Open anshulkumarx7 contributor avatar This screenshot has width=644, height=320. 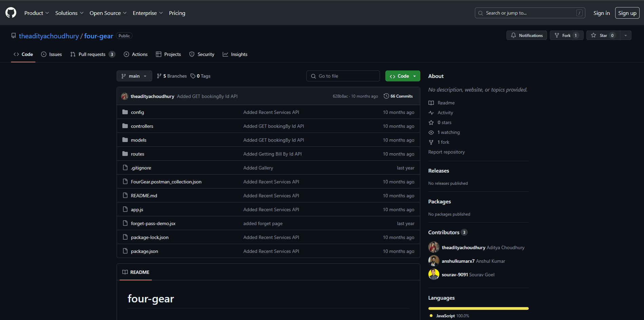tap(434, 261)
